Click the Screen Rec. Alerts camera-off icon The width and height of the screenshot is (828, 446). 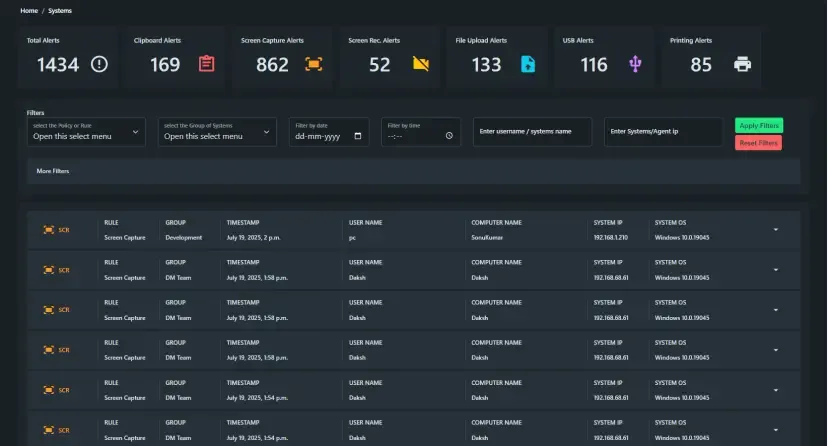pos(421,64)
